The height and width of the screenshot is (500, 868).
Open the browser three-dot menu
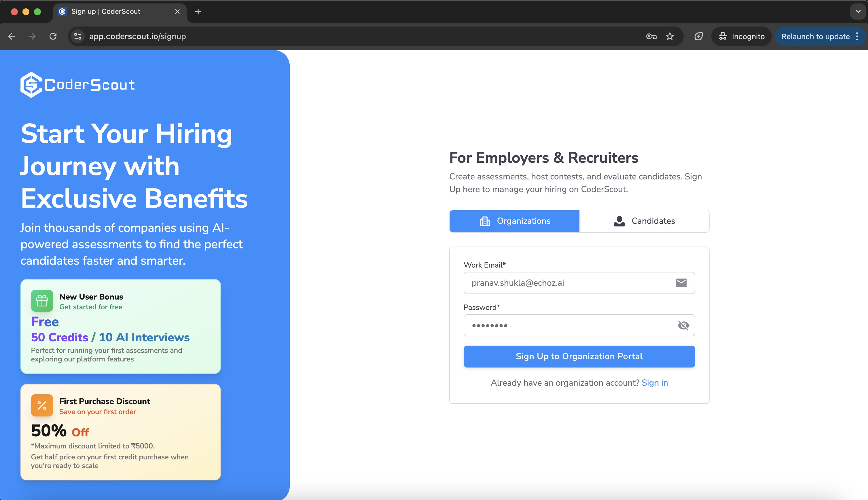tap(857, 36)
